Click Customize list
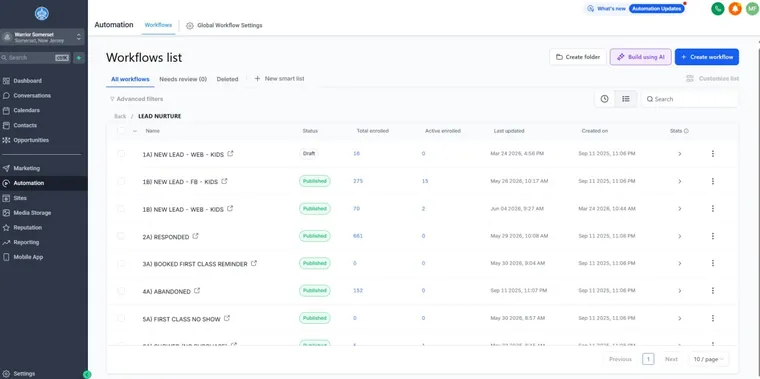The height and width of the screenshot is (379, 760). click(712, 79)
